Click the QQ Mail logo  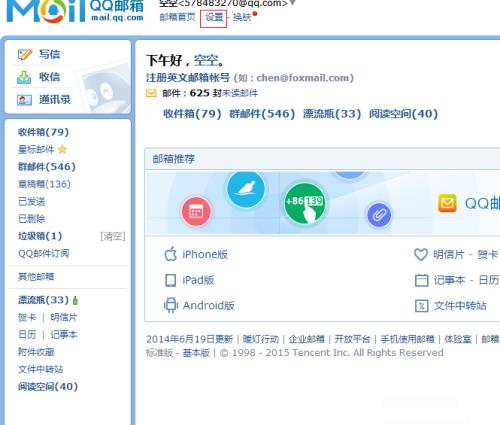pos(75,11)
